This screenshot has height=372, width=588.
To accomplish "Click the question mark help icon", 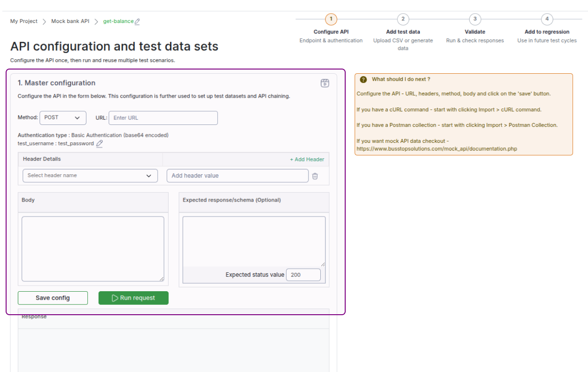I will [364, 80].
